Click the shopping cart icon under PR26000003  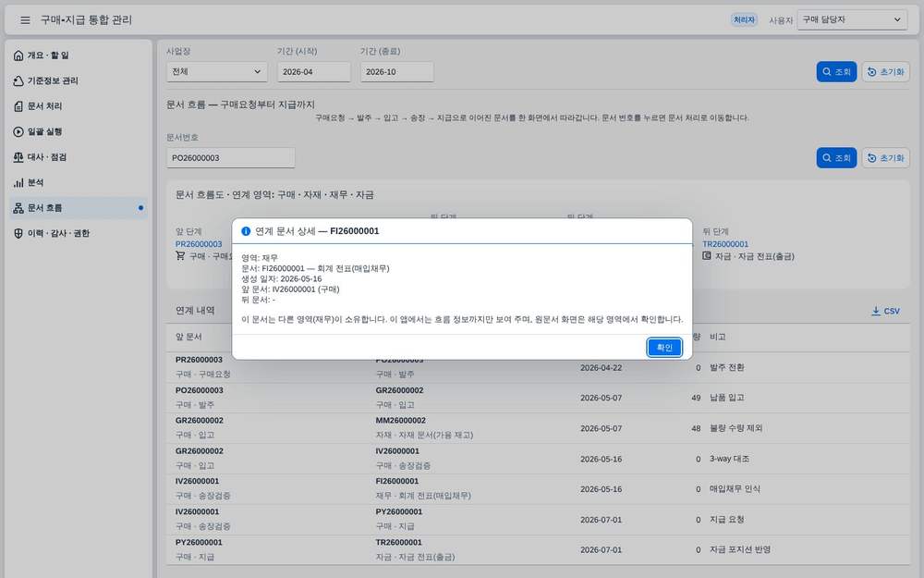180,256
